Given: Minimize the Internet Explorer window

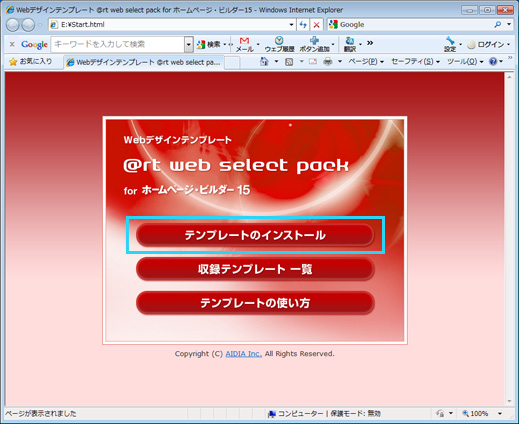Looking at the screenshot, I should click(x=469, y=10).
